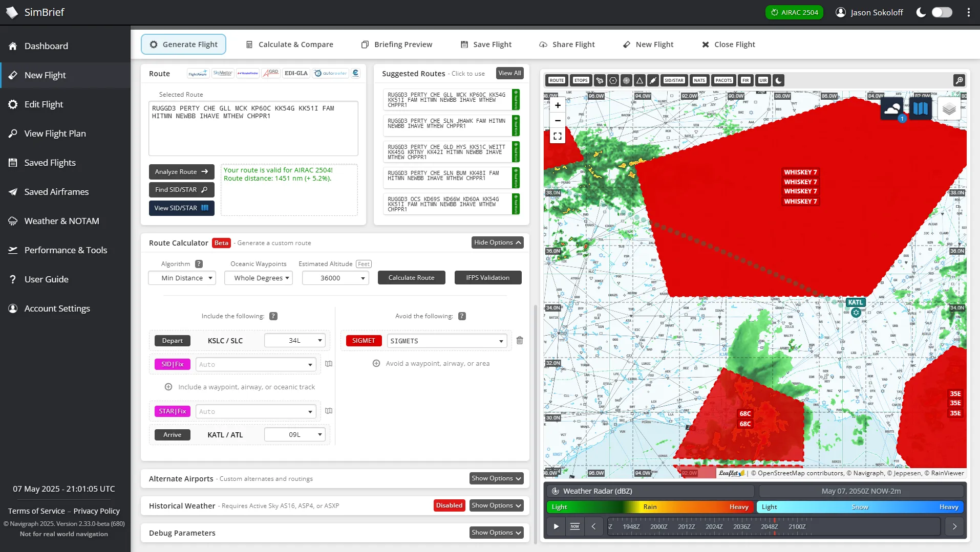This screenshot has width=980, height=552.
Task: Toggle the FIR boundaries map button
Action: coord(745,80)
